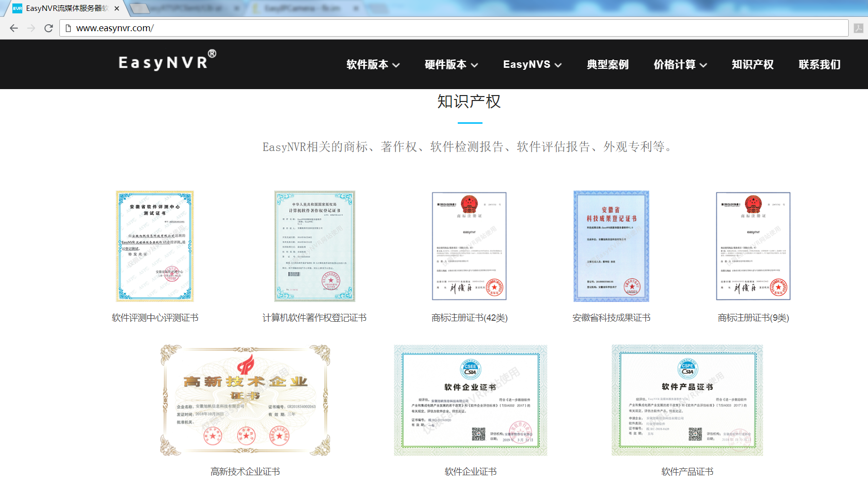Click the EasyNVR logo
Screen dimensions: 868x499
pyautogui.click(x=167, y=61)
